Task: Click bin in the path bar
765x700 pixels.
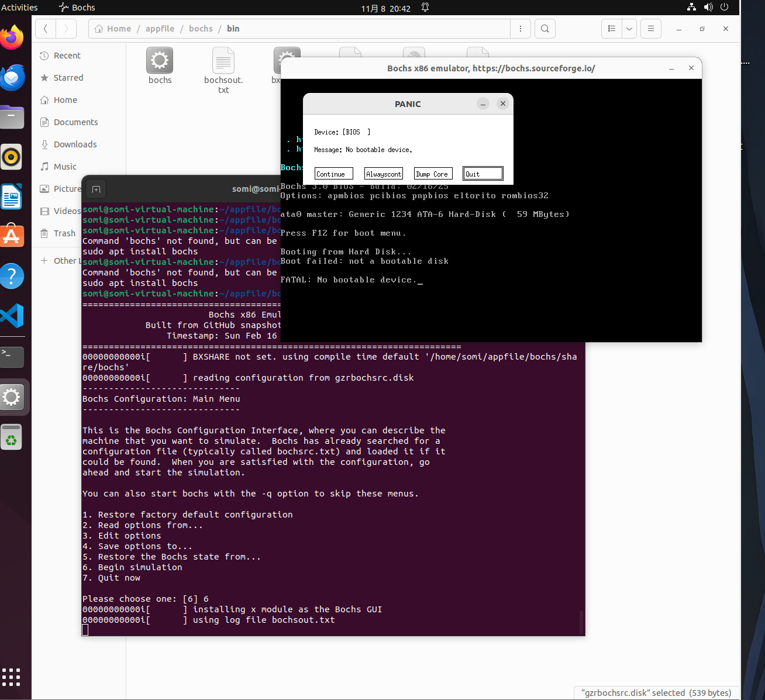Action: click(x=233, y=29)
